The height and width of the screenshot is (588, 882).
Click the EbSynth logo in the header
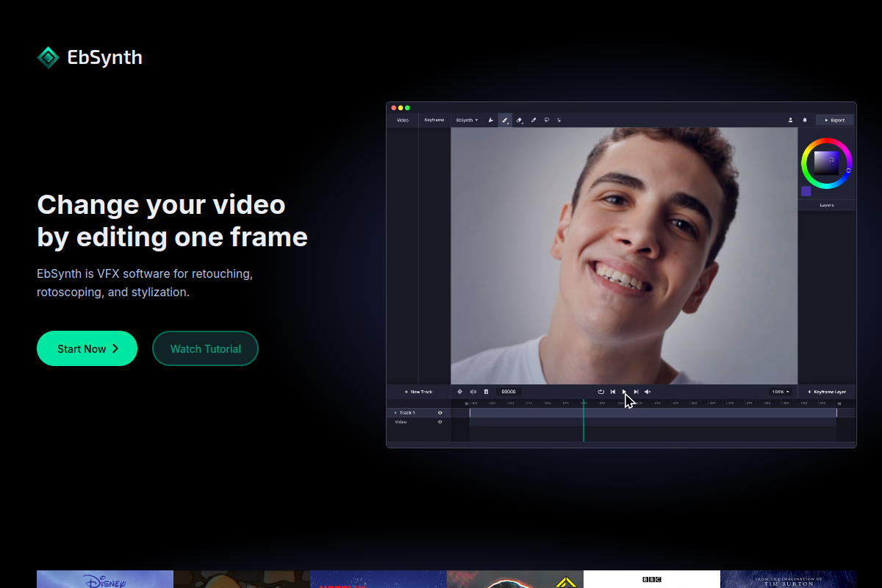pyautogui.click(x=90, y=57)
